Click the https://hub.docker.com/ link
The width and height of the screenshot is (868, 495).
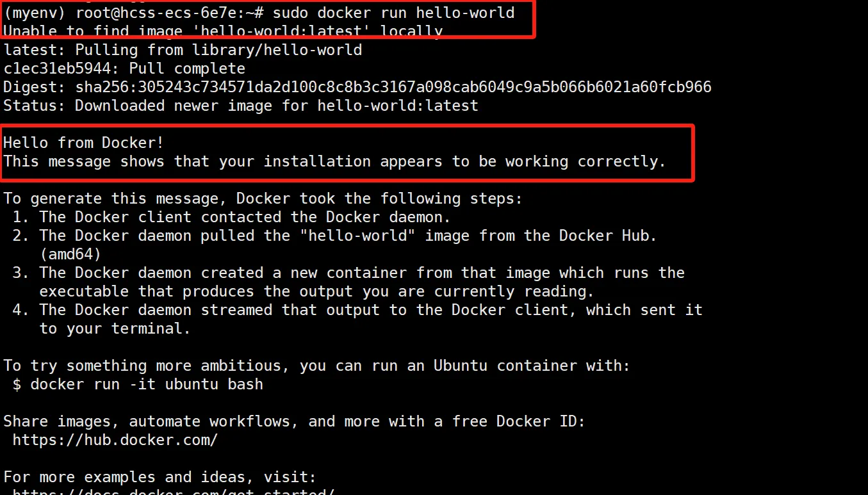coord(115,440)
